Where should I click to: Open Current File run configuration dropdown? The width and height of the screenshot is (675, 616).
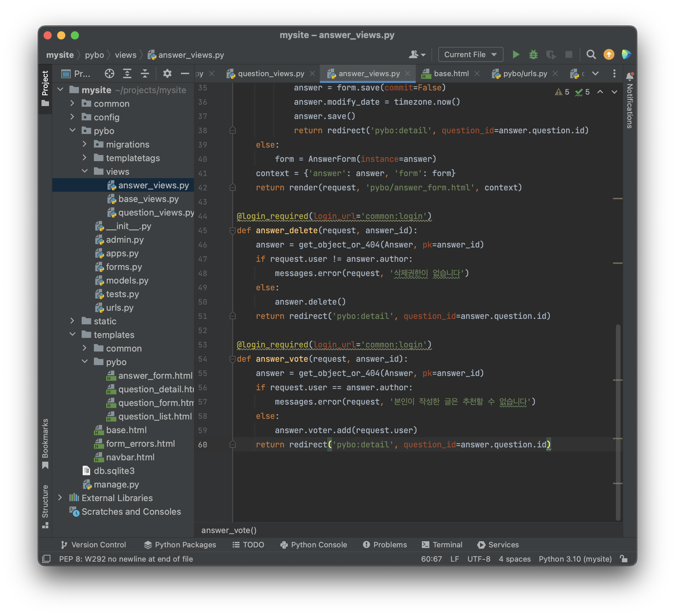[470, 54]
